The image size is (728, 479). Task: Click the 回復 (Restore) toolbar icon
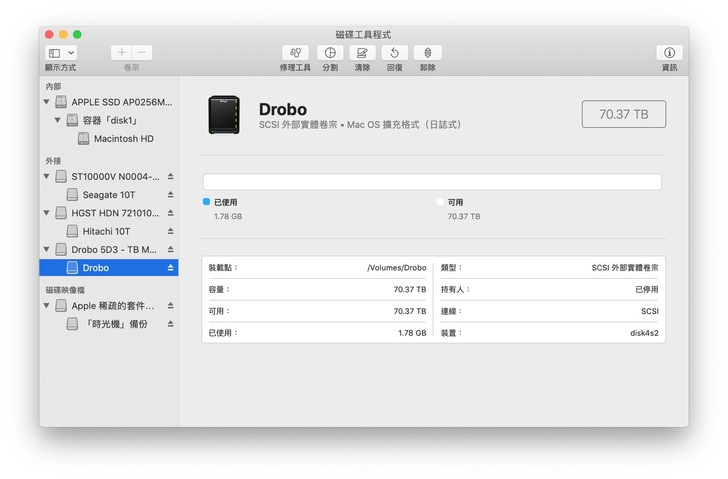pyautogui.click(x=394, y=53)
